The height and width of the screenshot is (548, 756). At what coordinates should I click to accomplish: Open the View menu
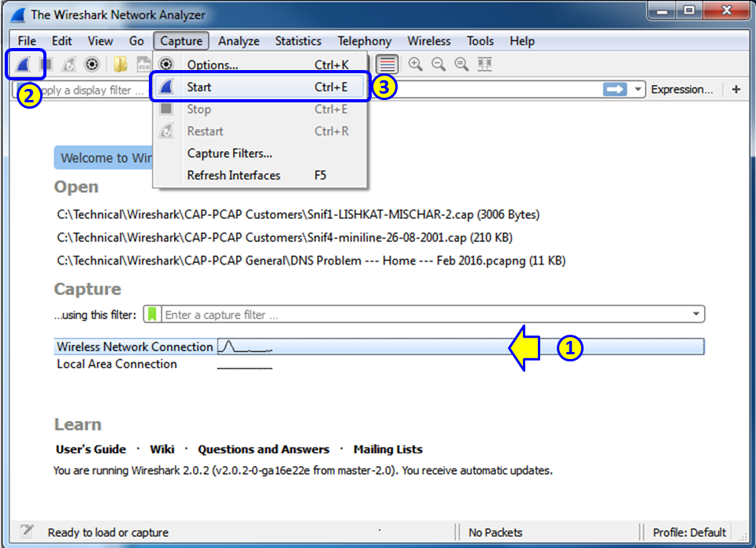100,41
